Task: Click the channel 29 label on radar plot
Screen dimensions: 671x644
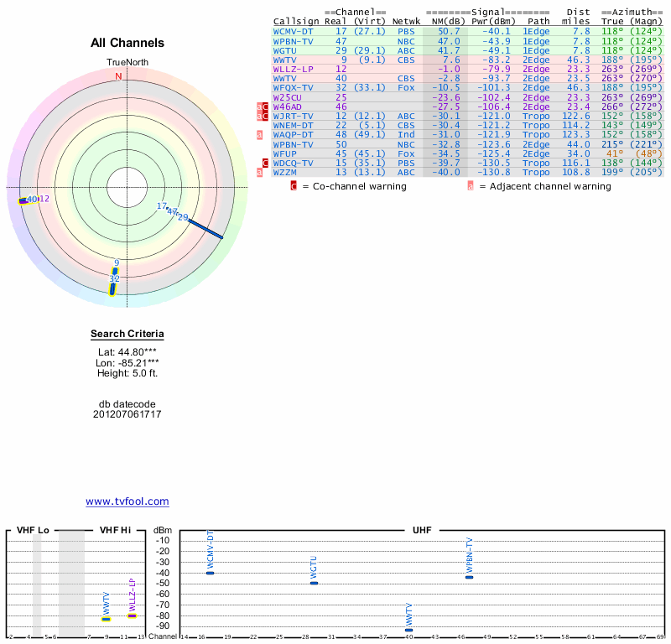Action: coord(183,217)
